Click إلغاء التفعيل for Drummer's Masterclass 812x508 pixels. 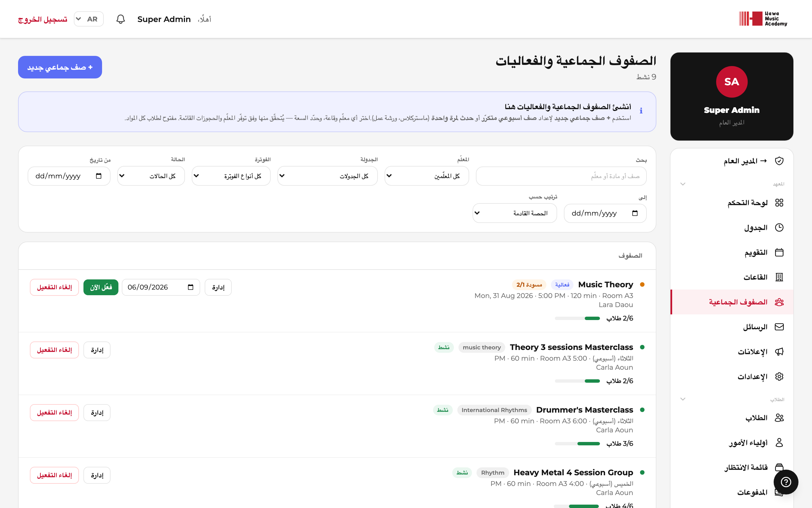54,412
